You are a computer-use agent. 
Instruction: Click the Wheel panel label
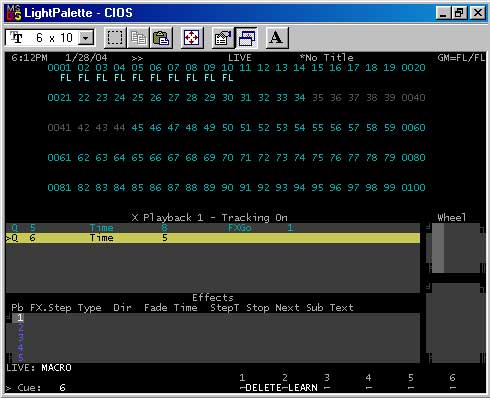tap(452, 218)
